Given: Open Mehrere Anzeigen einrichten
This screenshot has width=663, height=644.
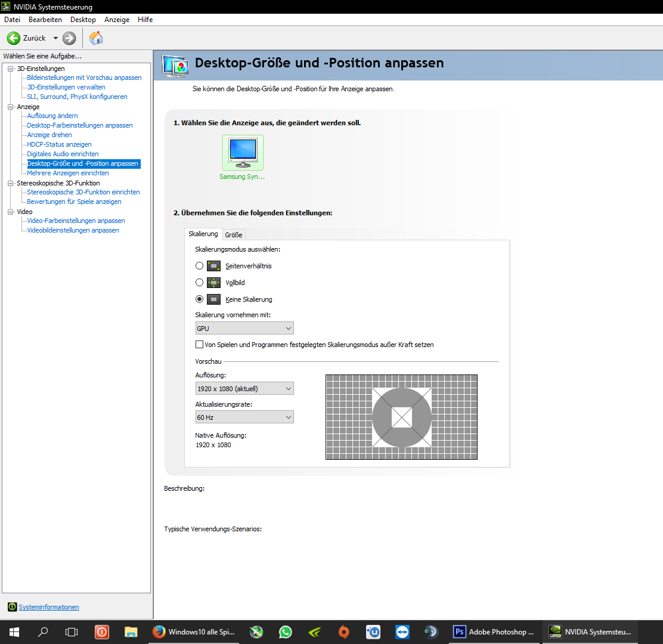Looking at the screenshot, I should click(68, 173).
